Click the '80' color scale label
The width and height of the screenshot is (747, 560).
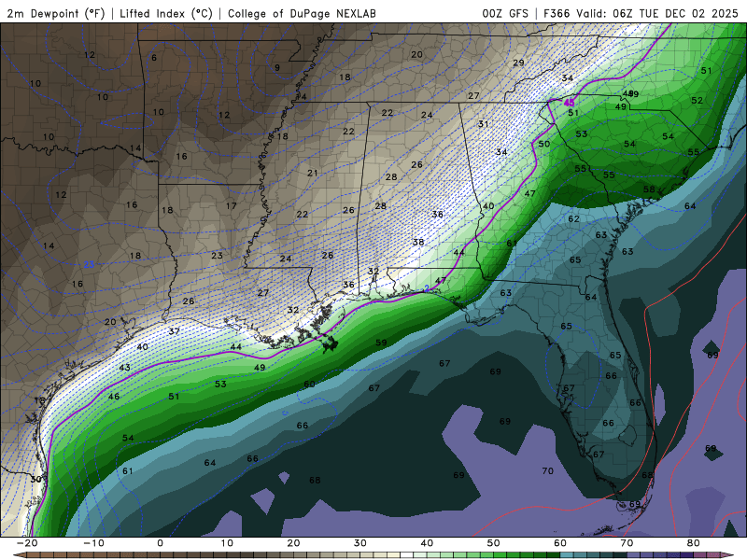(694, 543)
